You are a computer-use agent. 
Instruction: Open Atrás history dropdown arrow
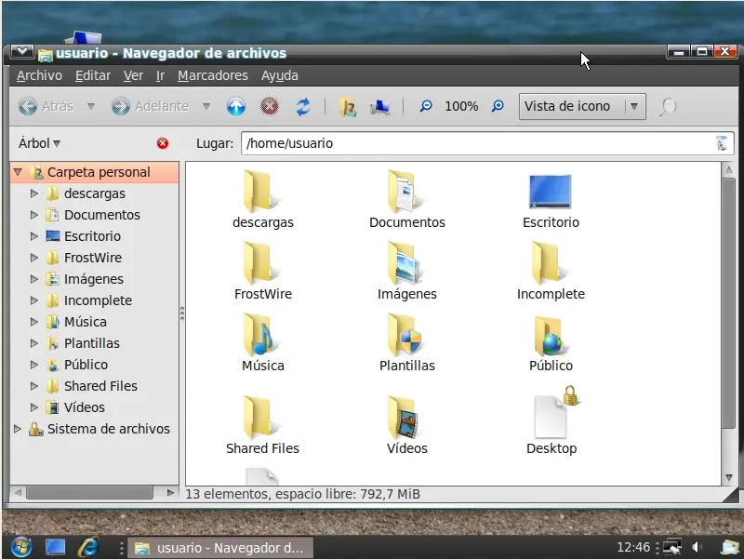[x=90, y=106]
